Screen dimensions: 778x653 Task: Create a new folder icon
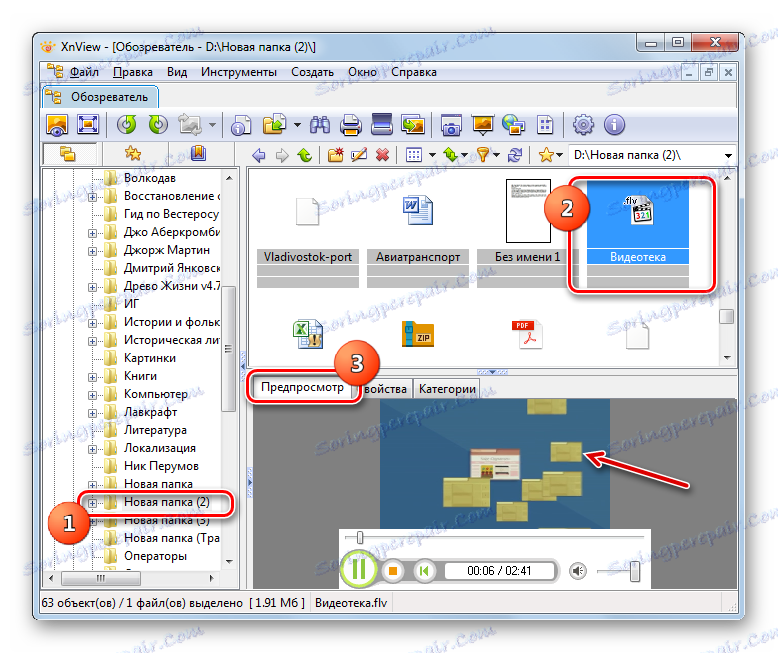coord(336,155)
